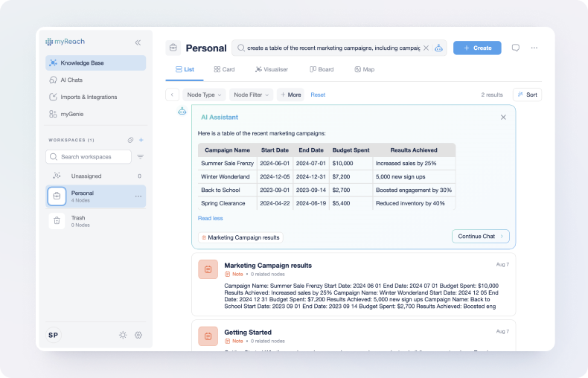Screen dimensions: 588x378
Task: Collapse the sidebar with double-chevron icon
Action: [138, 42]
